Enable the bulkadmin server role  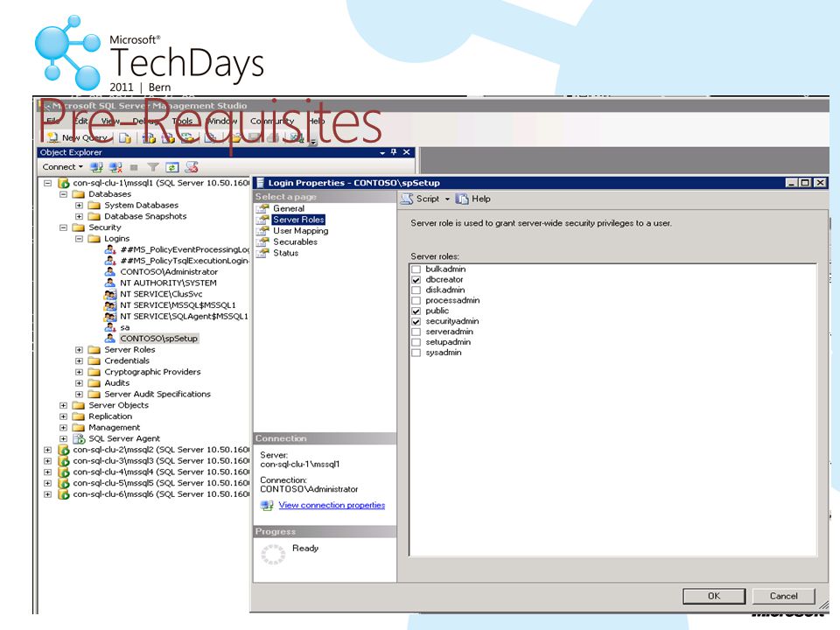pyautogui.click(x=416, y=269)
